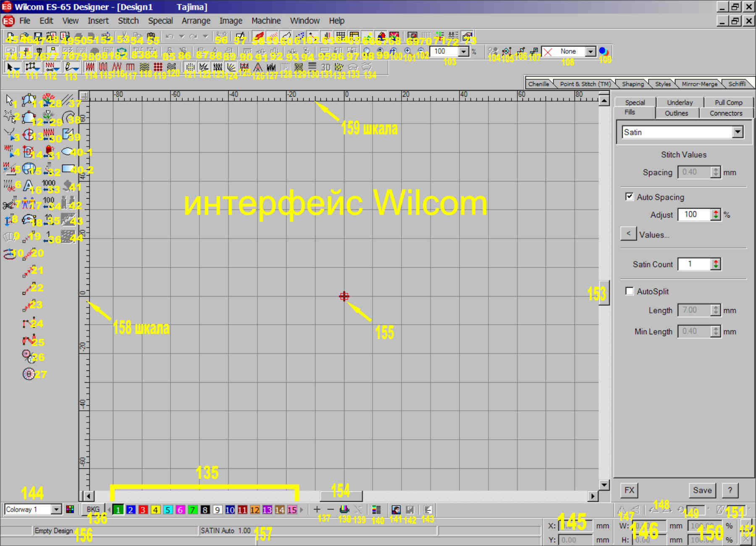Open the Undo history dropdown arrow

point(182,37)
